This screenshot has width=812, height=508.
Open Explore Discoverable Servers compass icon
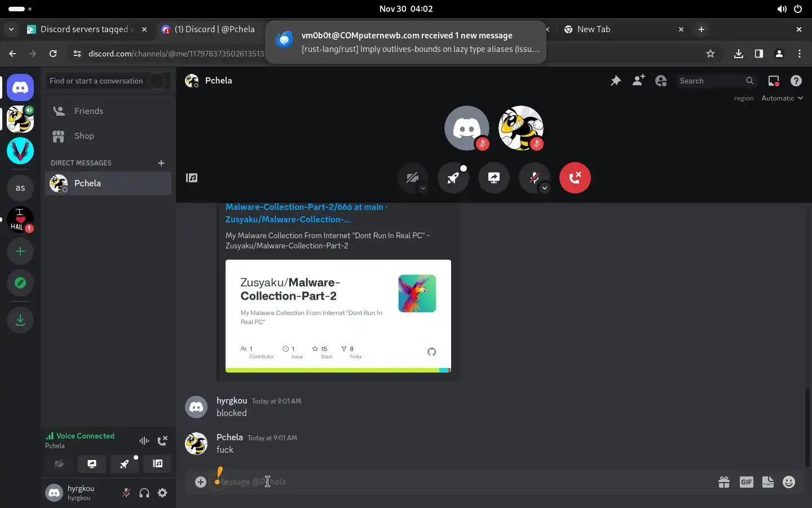click(x=20, y=283)
